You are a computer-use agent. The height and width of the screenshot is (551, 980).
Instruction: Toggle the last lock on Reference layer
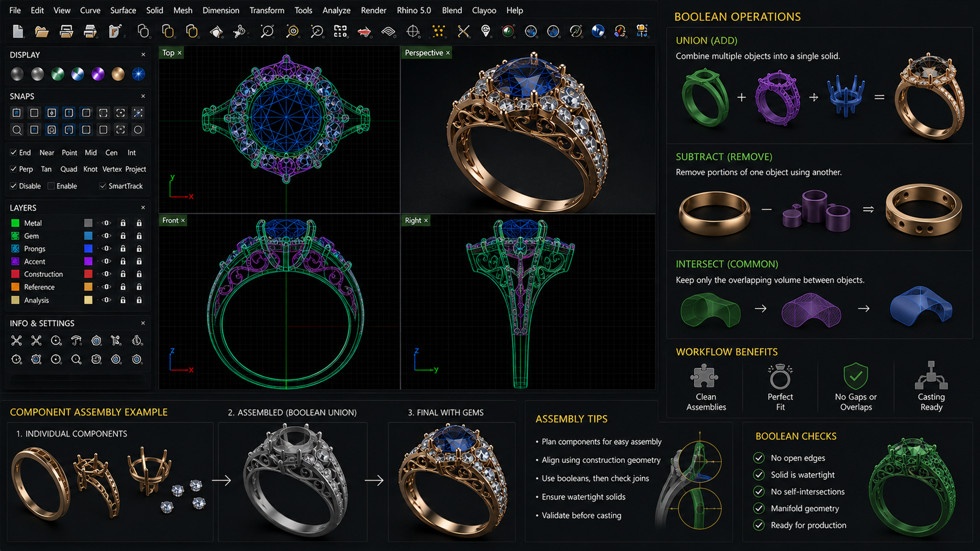(x=139, y=287)
